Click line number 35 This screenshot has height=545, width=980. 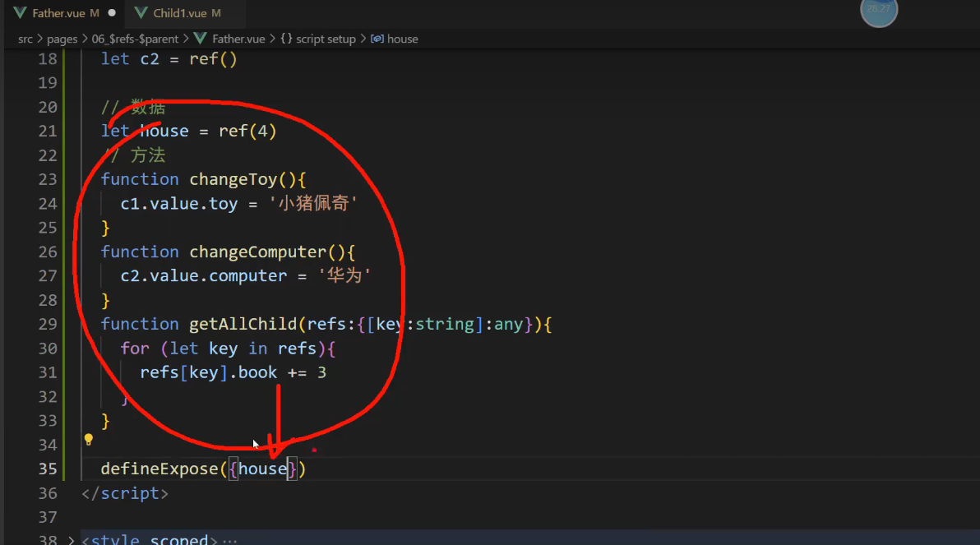click(48, 469)
